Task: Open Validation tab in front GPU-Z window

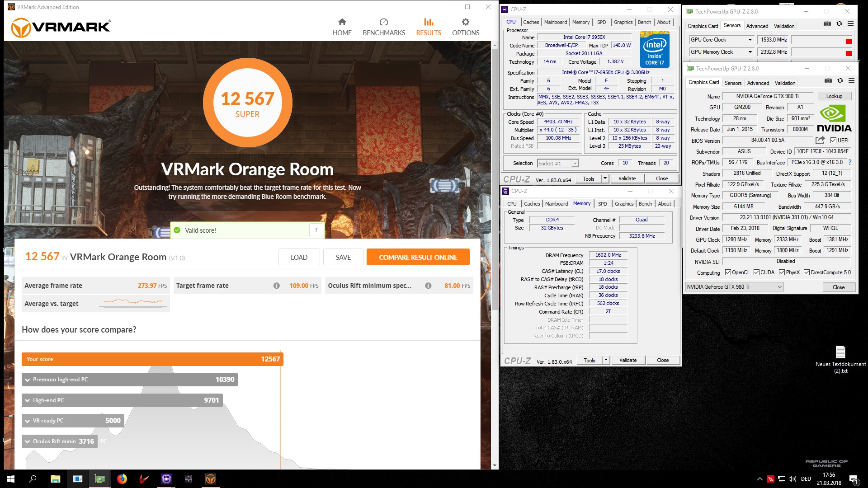Action: [785, 83]
